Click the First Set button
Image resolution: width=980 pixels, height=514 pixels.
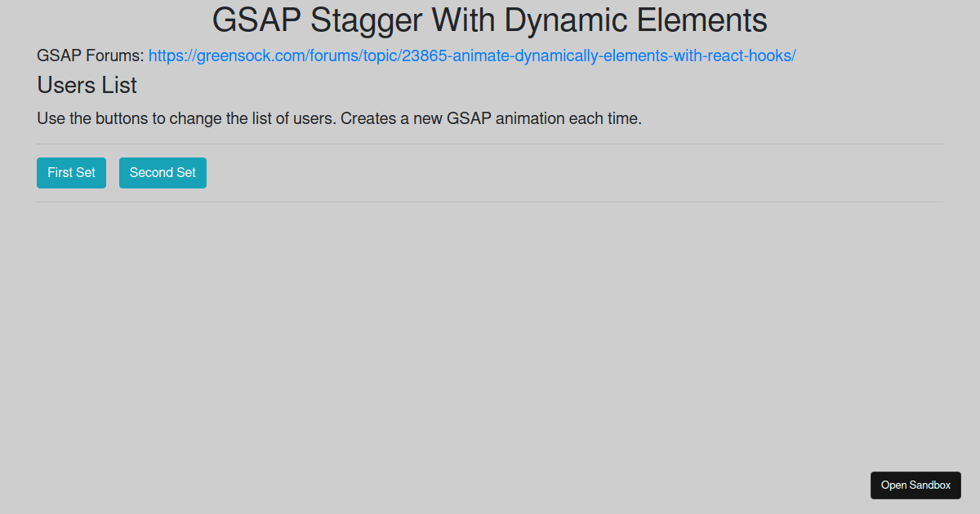(71, 173)
